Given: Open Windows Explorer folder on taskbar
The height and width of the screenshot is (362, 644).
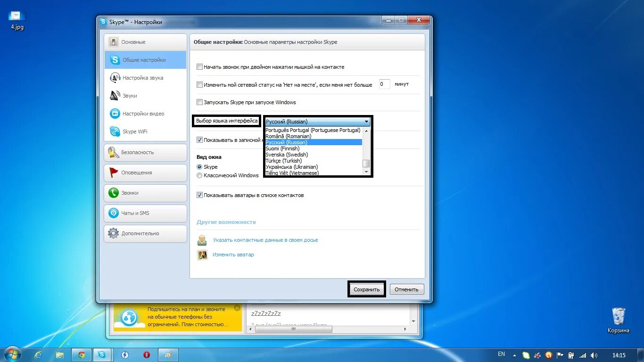Looking at the screenshot, I should (59, 355).
